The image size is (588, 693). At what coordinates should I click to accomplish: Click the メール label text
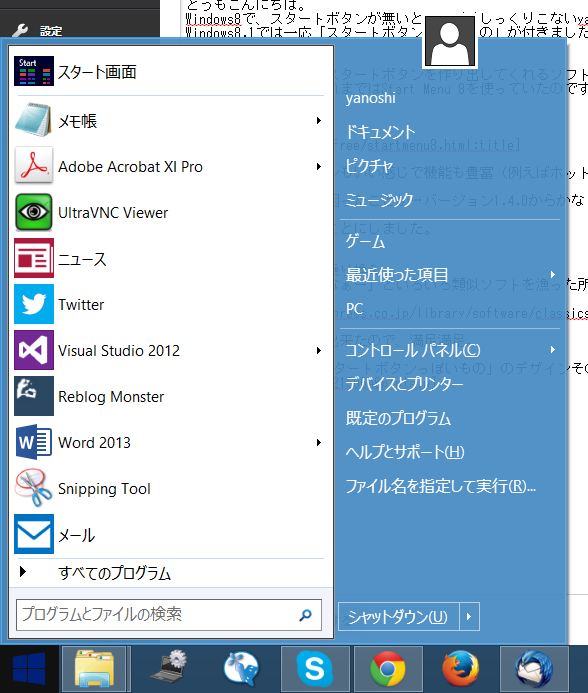[77, 535]
